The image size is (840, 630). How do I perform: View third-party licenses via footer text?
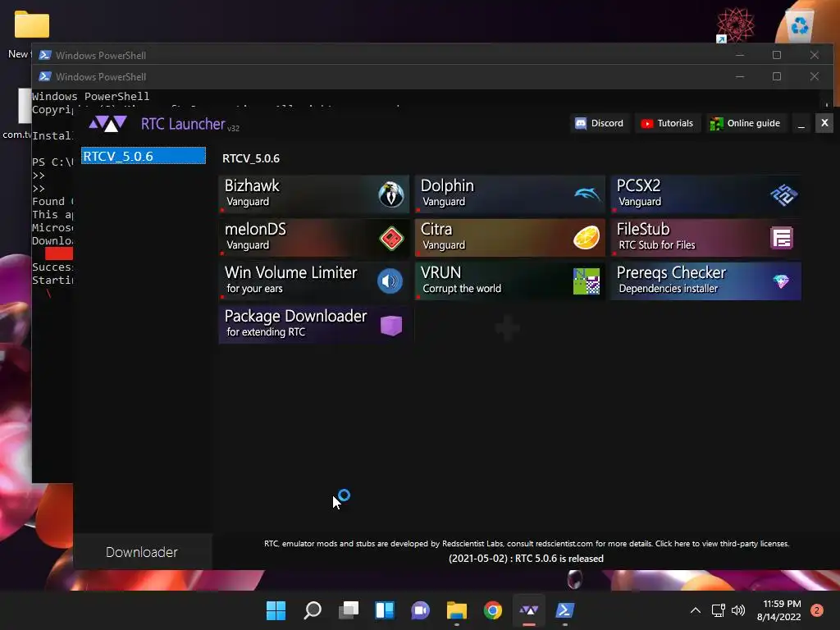722,543
